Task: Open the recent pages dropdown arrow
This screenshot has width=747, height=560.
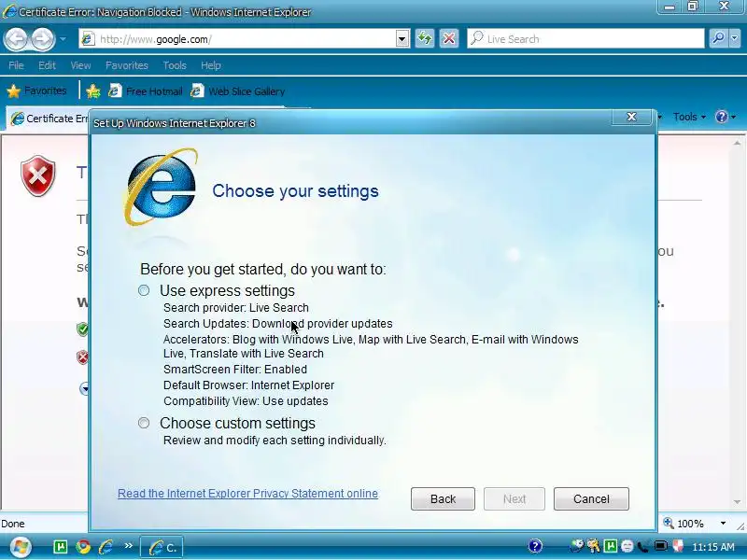Action: pyautogui.click(x=63, y=38)
